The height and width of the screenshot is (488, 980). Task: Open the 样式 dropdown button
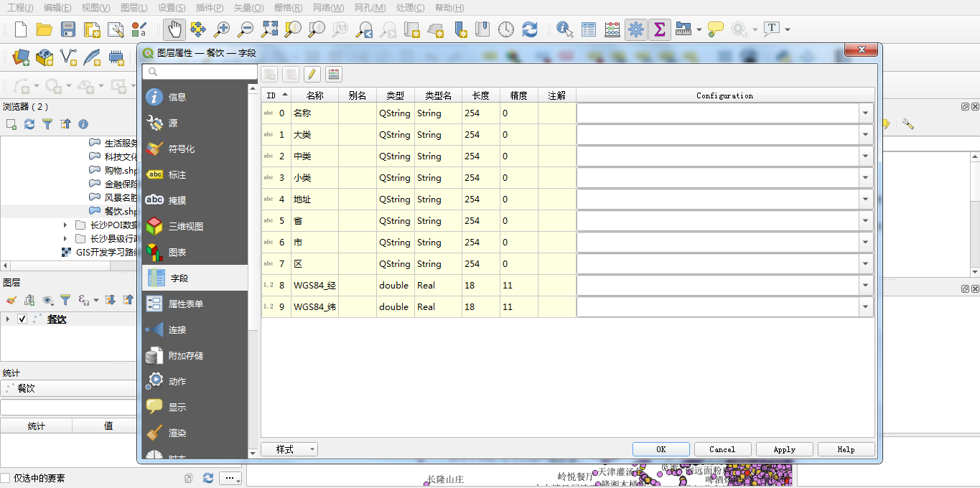[289, 449]
